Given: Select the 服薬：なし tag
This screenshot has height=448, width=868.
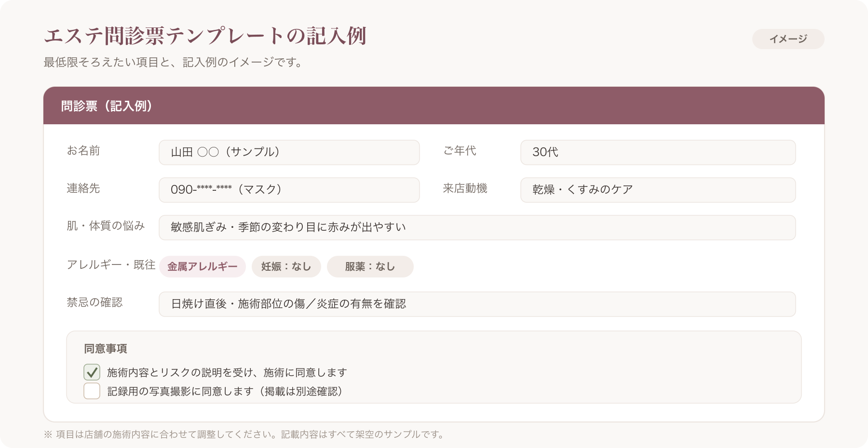Looking at the screenshot, I should (x=370, y=266).
